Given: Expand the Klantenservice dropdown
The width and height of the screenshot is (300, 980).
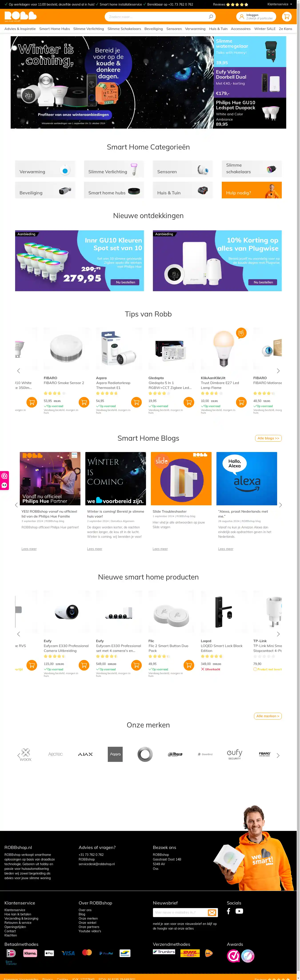Looking at the screenshot, I should click(x=280, y=4).
